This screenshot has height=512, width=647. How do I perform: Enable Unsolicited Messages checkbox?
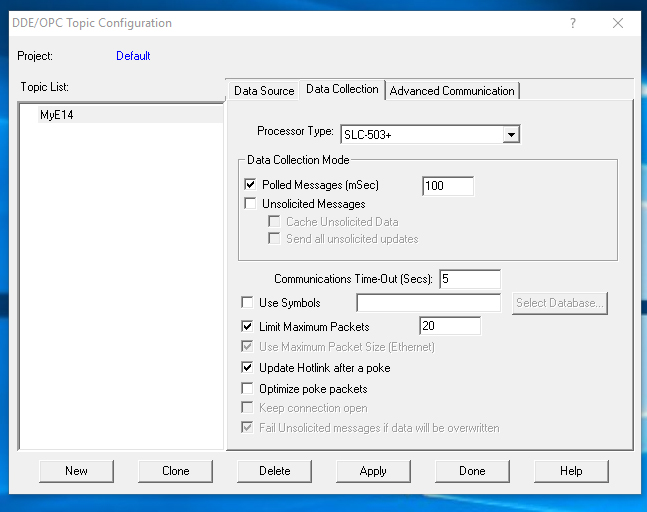[x=250, y=204]
